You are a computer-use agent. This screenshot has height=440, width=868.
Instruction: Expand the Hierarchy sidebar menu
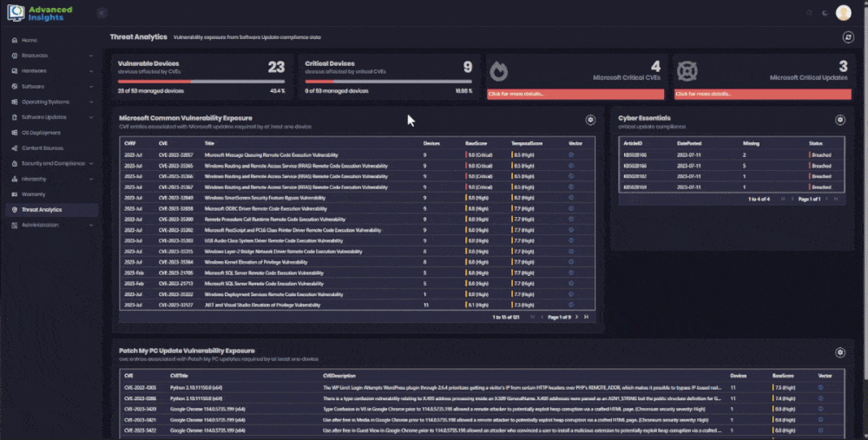pos(52,179)
